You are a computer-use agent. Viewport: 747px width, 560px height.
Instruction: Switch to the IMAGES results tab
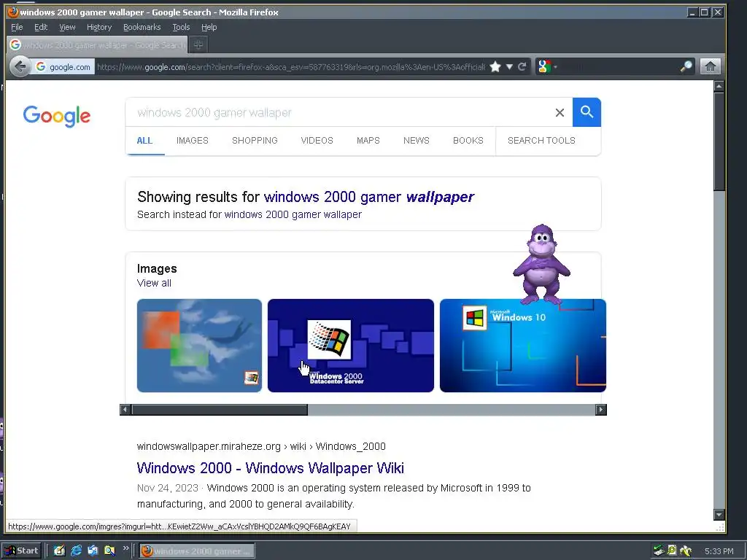coord(193,141)
